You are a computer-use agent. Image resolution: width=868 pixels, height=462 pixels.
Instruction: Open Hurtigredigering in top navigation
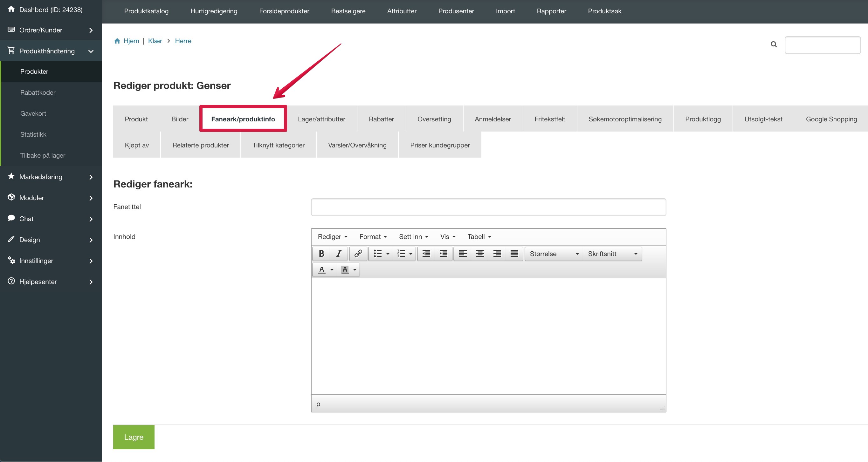214,11
